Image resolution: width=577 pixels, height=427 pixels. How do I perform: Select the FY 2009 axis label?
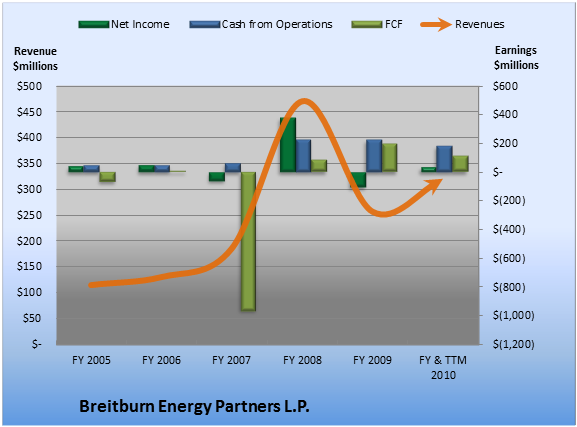click(372, 360)
